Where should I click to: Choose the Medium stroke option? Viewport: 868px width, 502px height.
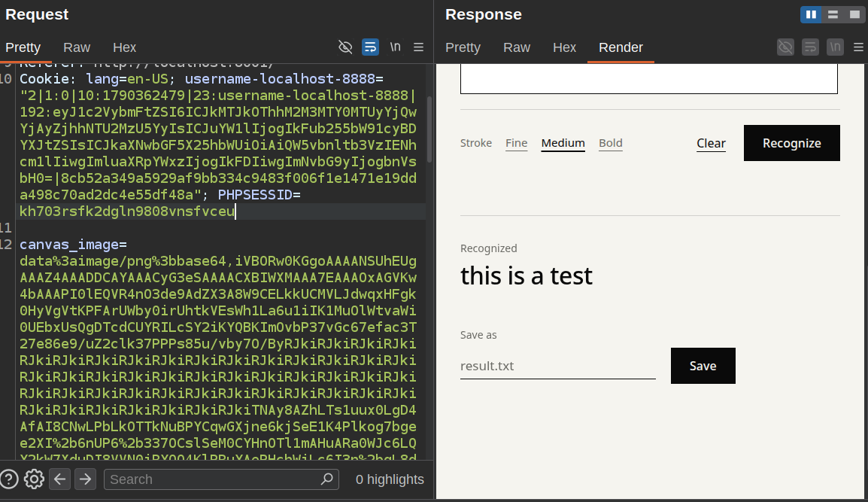coord(563,143)
